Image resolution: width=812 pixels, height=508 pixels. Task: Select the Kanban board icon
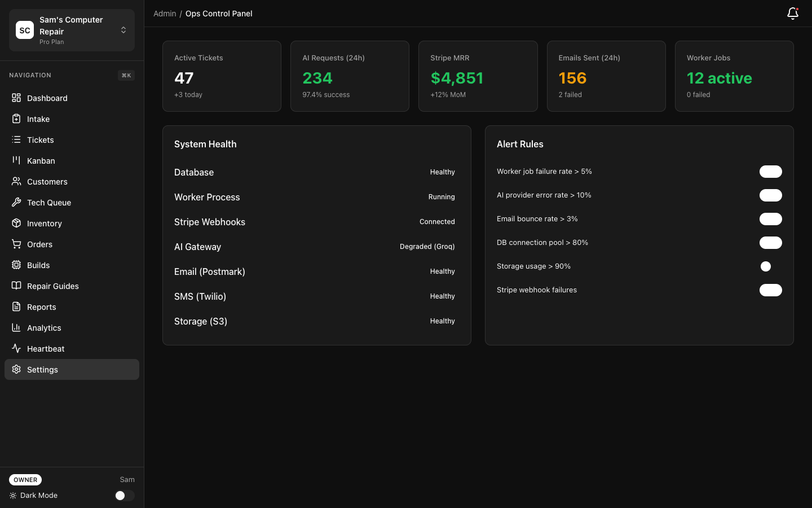tap(16, 160)
